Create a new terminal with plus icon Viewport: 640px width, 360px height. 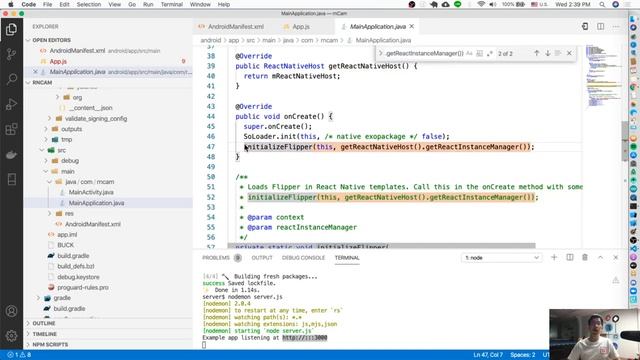554,257
